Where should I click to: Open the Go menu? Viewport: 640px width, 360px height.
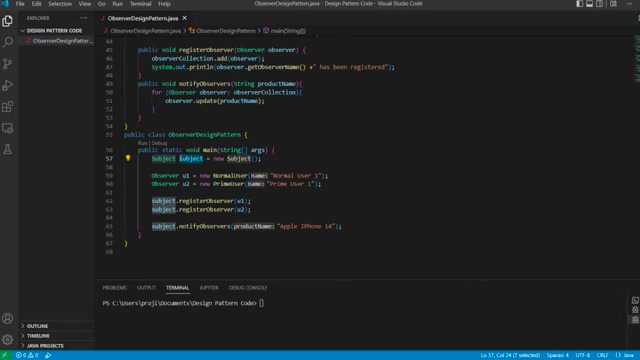(102, 4)
